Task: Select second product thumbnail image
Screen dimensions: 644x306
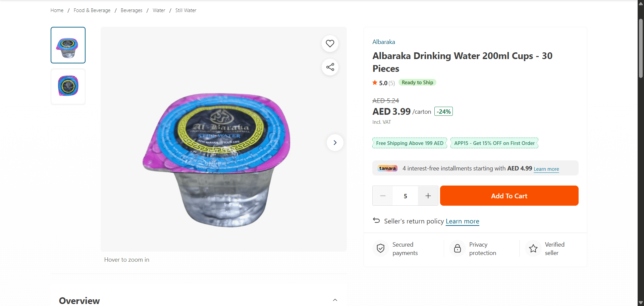Action: (x=68, y=87)
